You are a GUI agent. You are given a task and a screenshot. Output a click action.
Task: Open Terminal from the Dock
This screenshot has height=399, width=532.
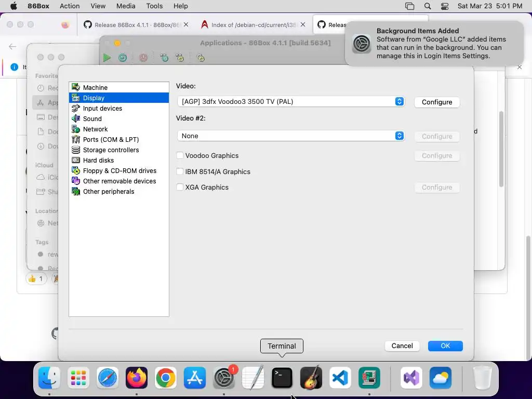click(x=282, y=378)
